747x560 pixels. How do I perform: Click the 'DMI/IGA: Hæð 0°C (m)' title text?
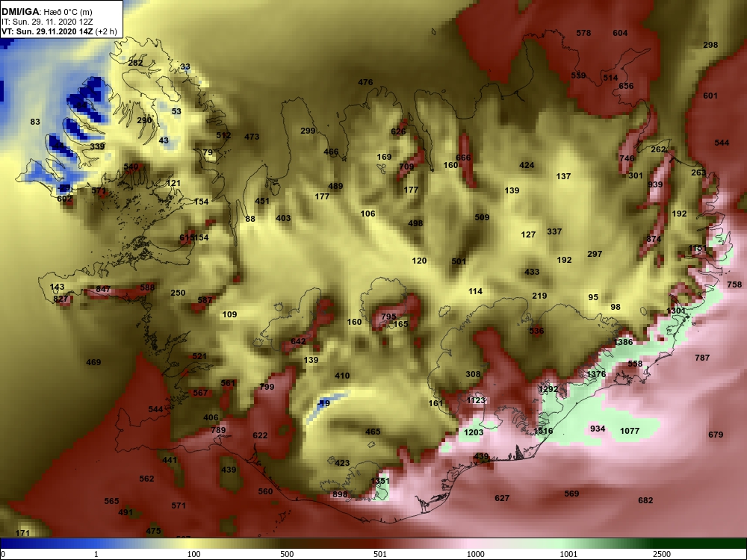46,11
